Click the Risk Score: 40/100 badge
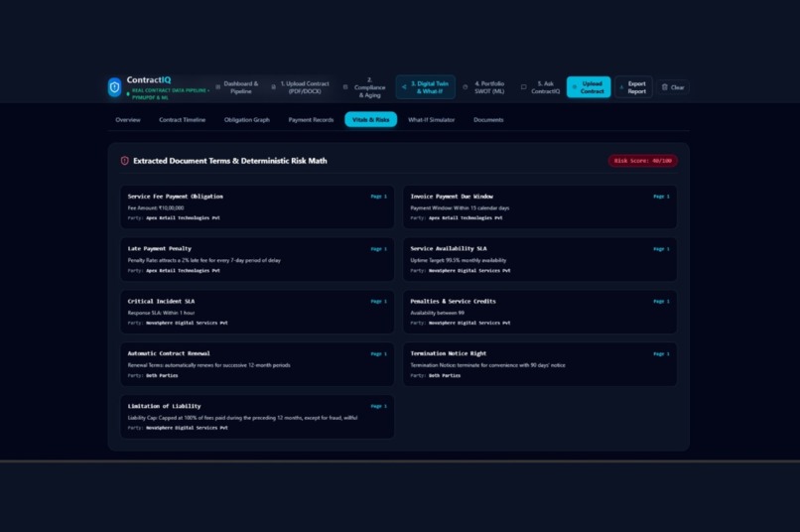This screenshot has height=532, width=800. click(643, 161)
